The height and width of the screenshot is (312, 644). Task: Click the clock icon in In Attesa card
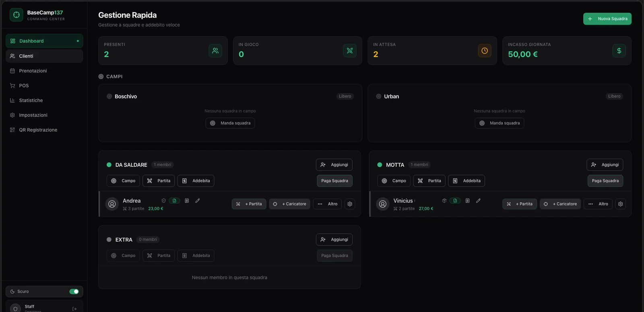point(485,51)
